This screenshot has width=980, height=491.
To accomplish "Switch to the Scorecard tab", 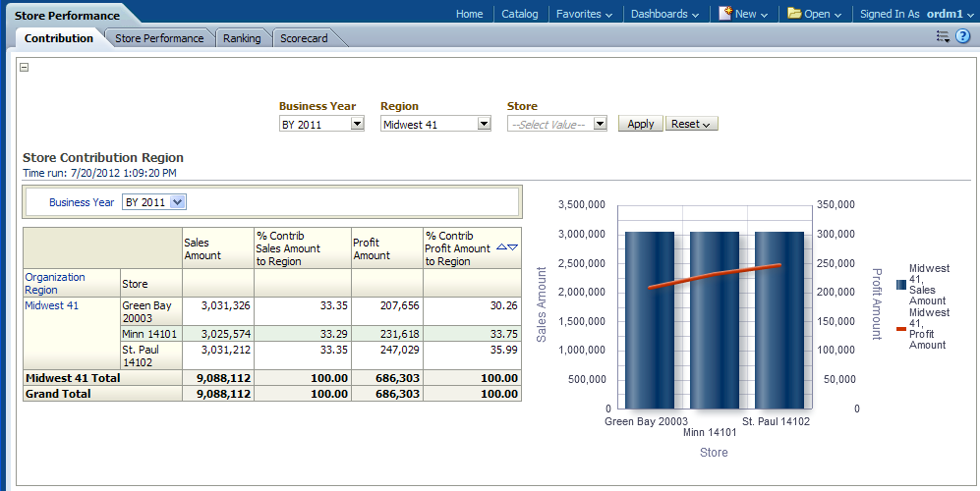I will tap(304, 38).
